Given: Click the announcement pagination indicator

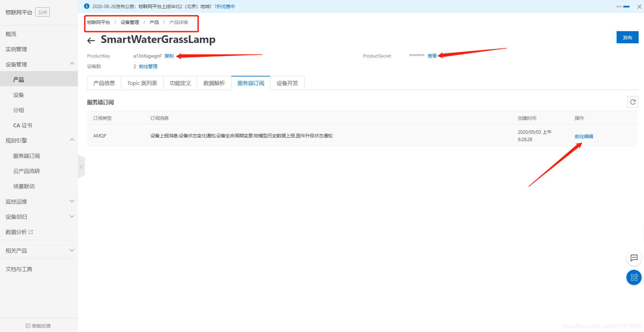Looking at the screenshot, I should click(x=623, y=6).
